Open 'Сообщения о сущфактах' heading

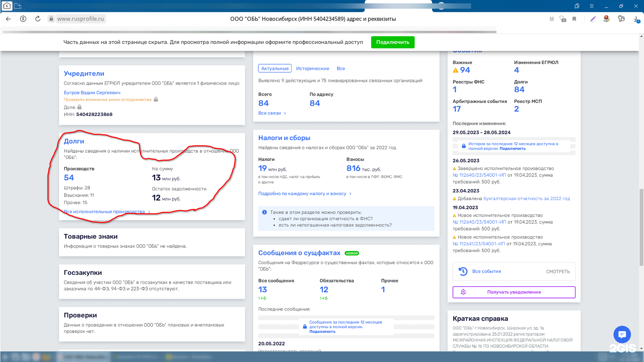[x=299, y=253]
